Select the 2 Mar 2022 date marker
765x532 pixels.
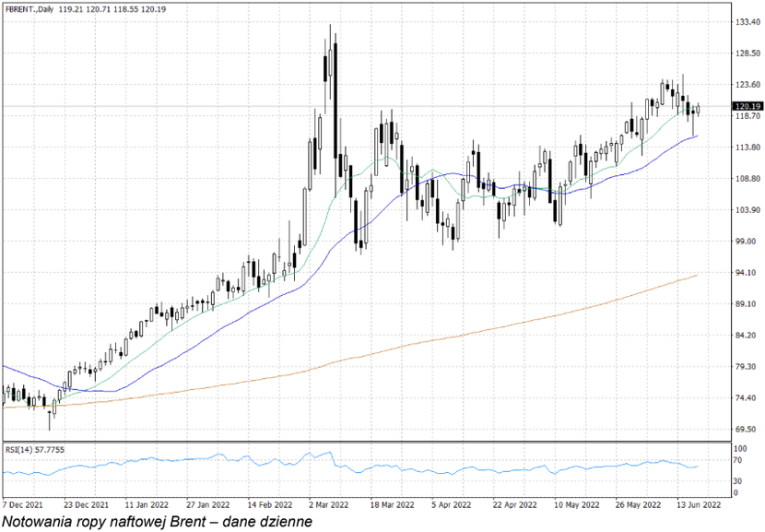329,505
